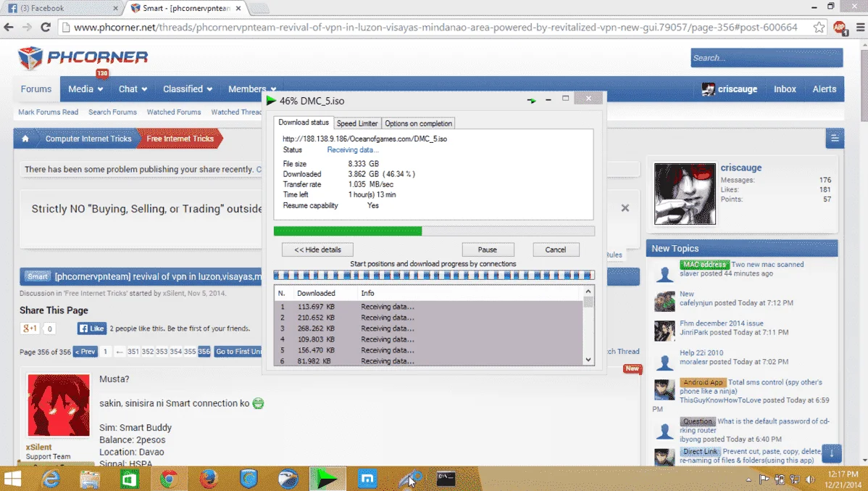The height and width of the screenshot is (491, 868).
Task: Switch to the Speed Limiter tab
Action: coord(357,123)
